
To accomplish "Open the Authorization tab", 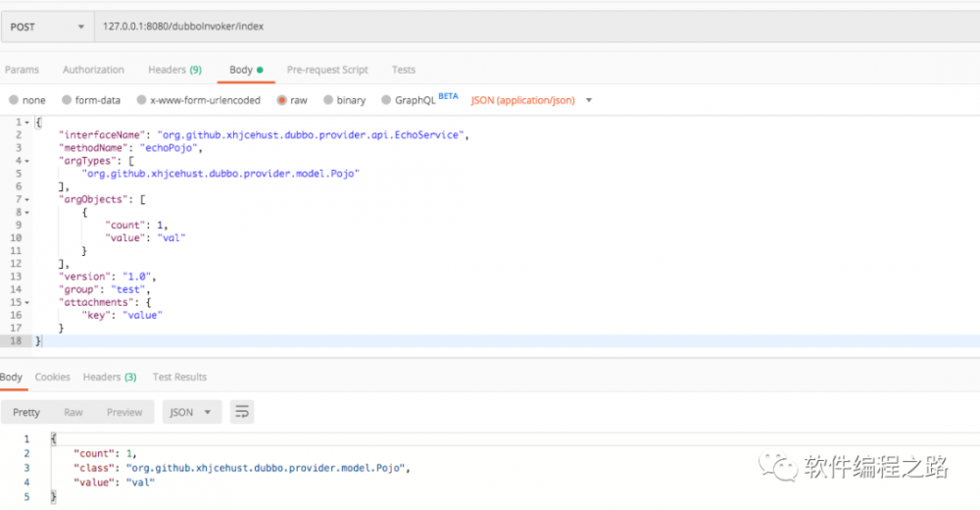I will 93,70.
